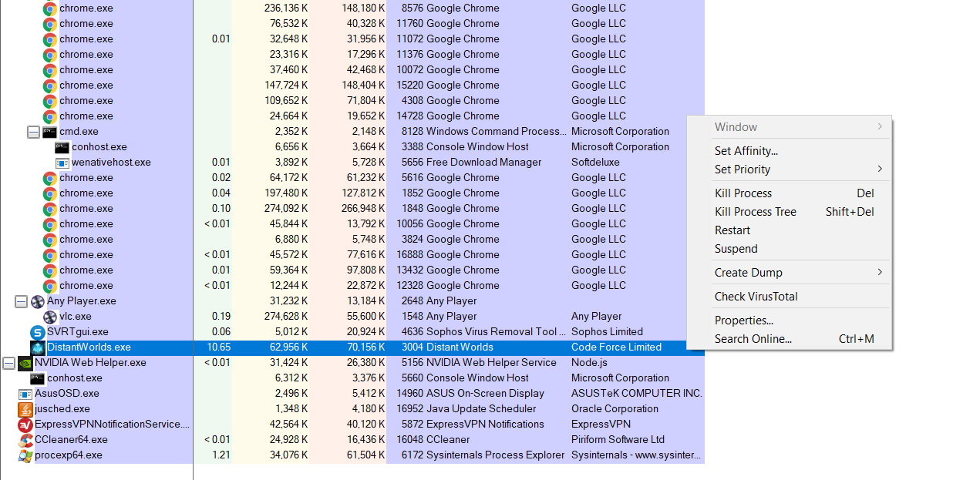Viewport: 980px width, 480px height.
Task: Open the Set Priority submenu
Action: click(798, 170)
